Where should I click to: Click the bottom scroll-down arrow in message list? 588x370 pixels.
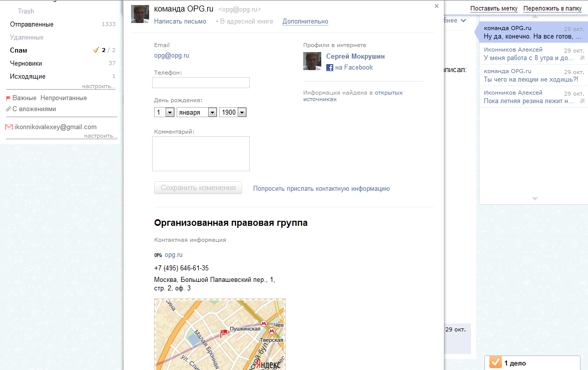coord(535,198)
